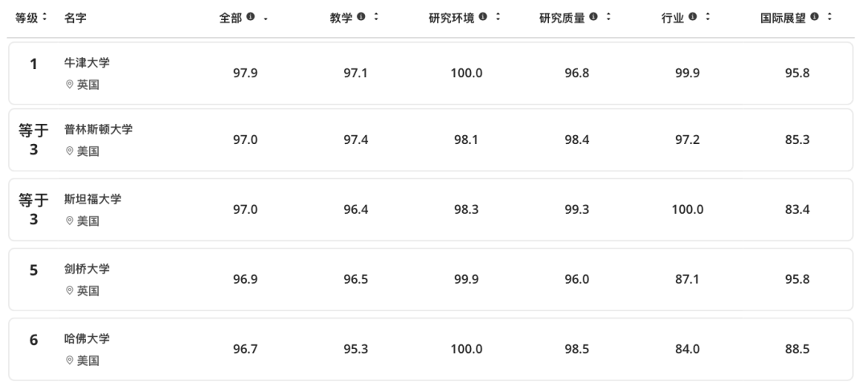Viewport: 868px width, 386px height.
Task: Toggle sort arrows on 国际展望 column
Action: coord(829,17)
